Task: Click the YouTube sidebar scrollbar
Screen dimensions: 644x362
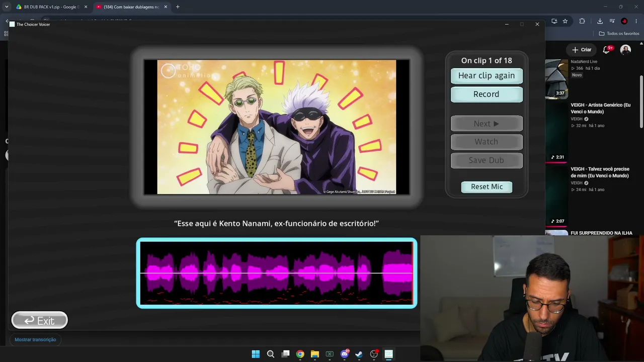Action: (641, 102)
